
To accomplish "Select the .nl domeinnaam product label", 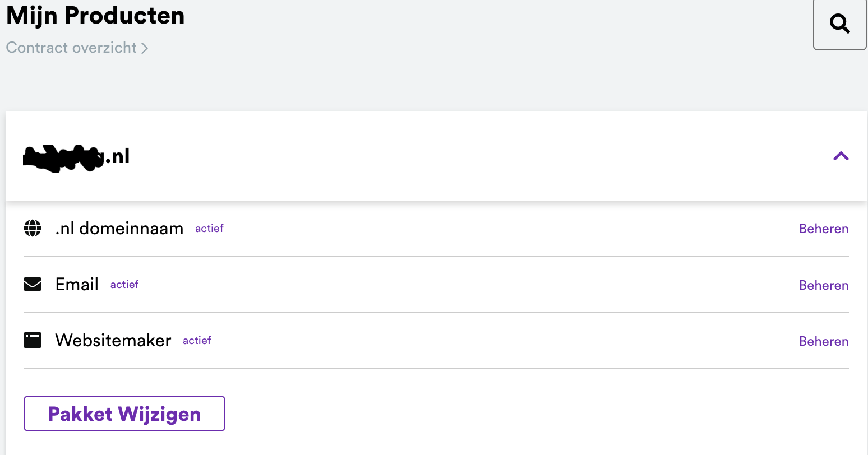I will point(119,229).
